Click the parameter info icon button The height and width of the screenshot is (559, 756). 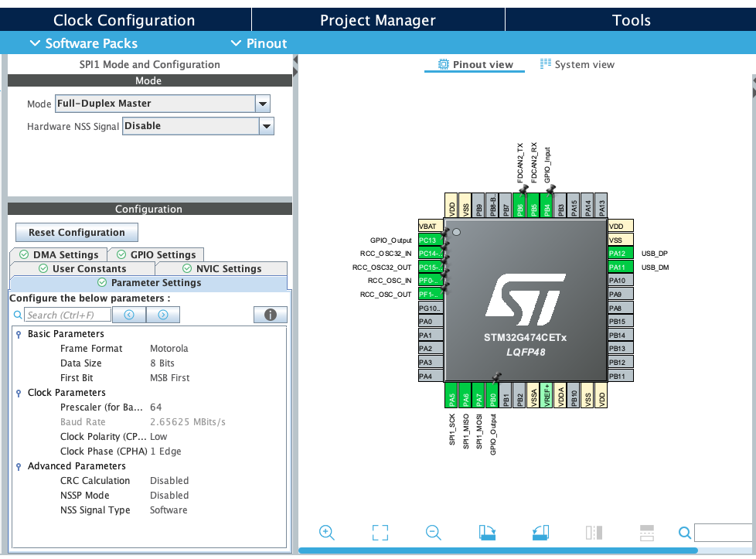coord(271,315)
